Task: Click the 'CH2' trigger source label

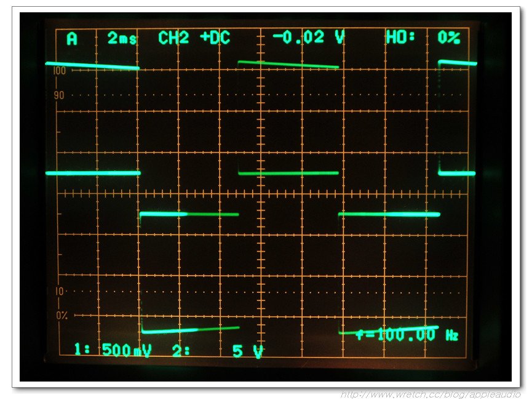Action: point(173,38)
